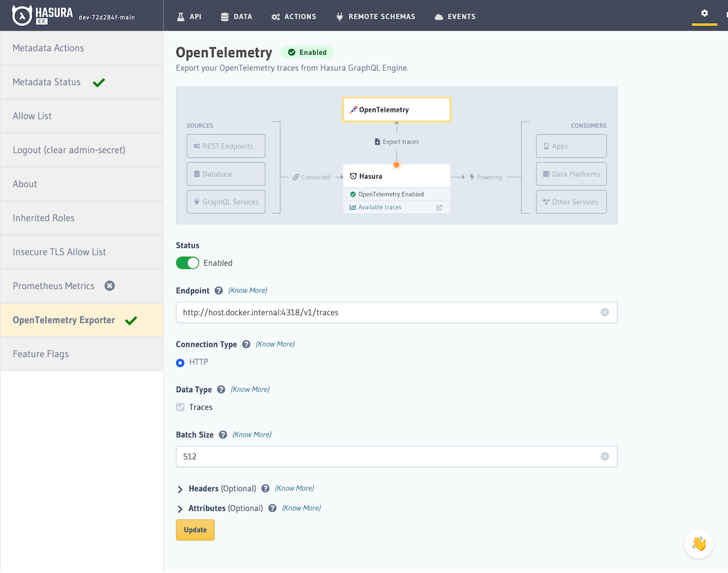
Task: Click help icon next to Endpoint label
Action: [x=218, y=291]
